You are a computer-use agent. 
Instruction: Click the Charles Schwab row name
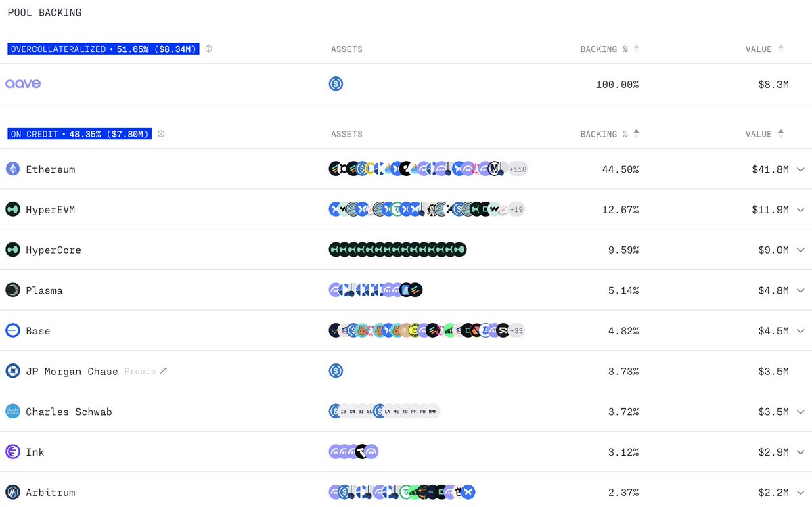pos(69,412)
